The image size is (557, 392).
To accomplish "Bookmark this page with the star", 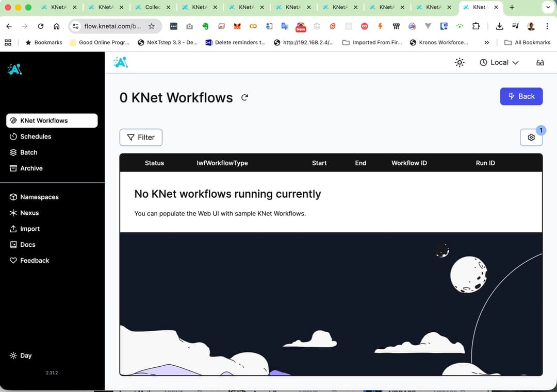I will click(152, 26).
